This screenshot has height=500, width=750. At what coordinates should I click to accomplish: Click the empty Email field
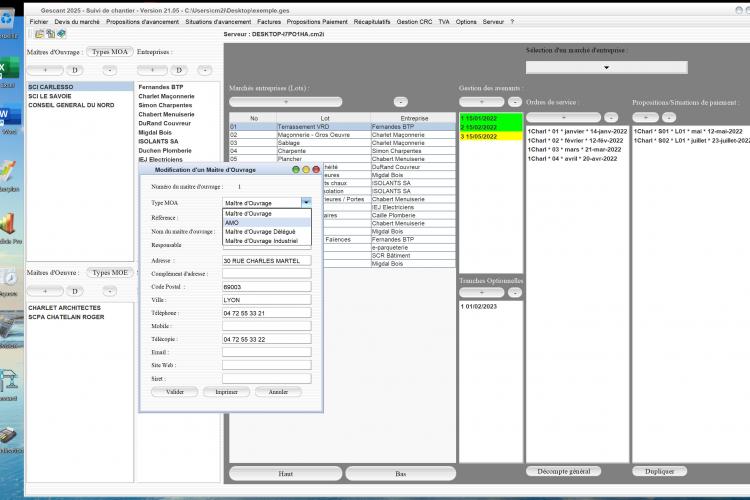tap(266, 352)
